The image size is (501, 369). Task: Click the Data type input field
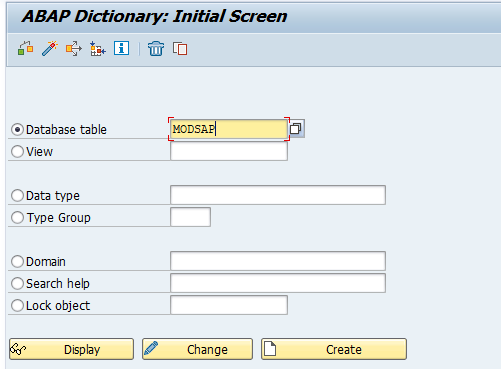pos(278,195)
